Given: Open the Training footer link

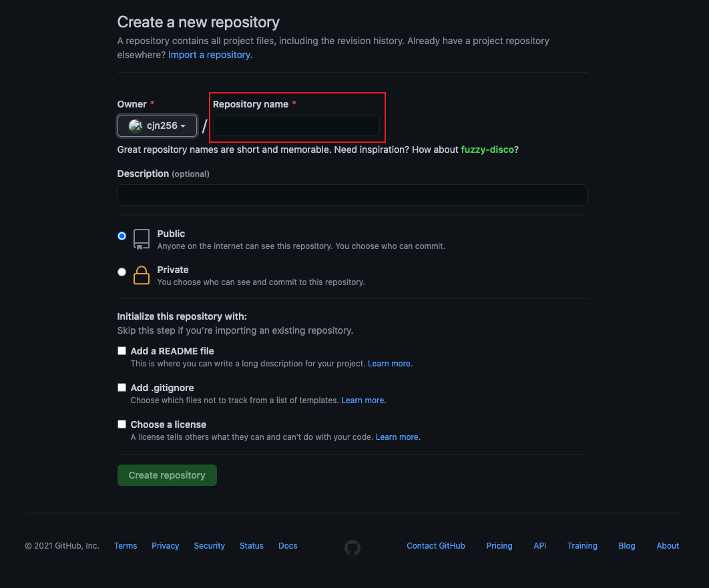Looking at the screenshot, I should pos(582,545).
